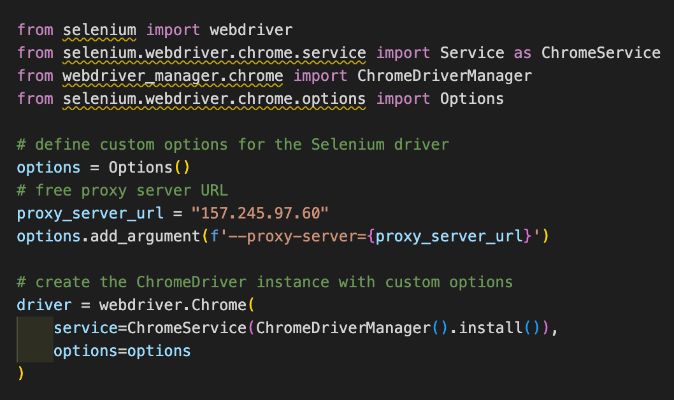674x400 pixels.
Task: Click the add_argument method call
Action: [145, 236]
